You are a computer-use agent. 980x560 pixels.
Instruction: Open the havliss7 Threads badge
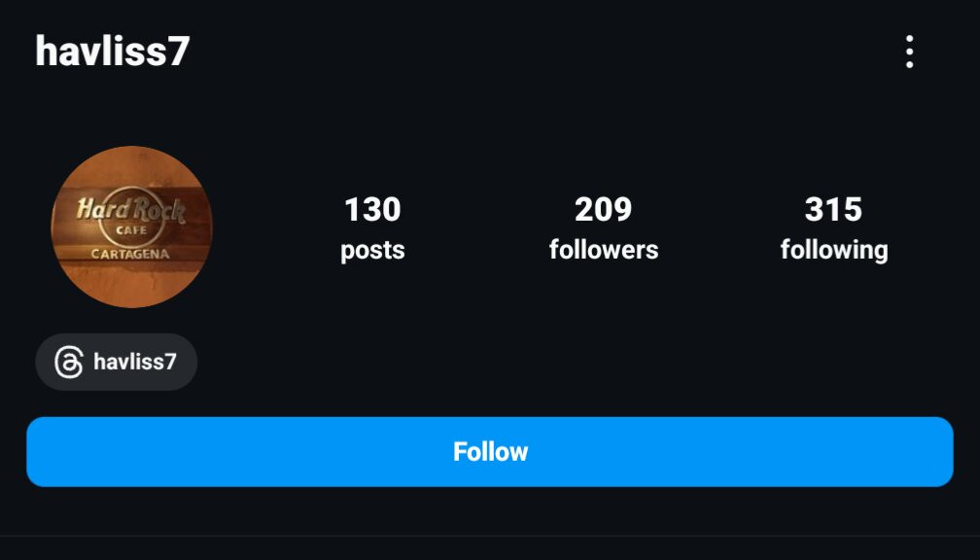(117, 362)
